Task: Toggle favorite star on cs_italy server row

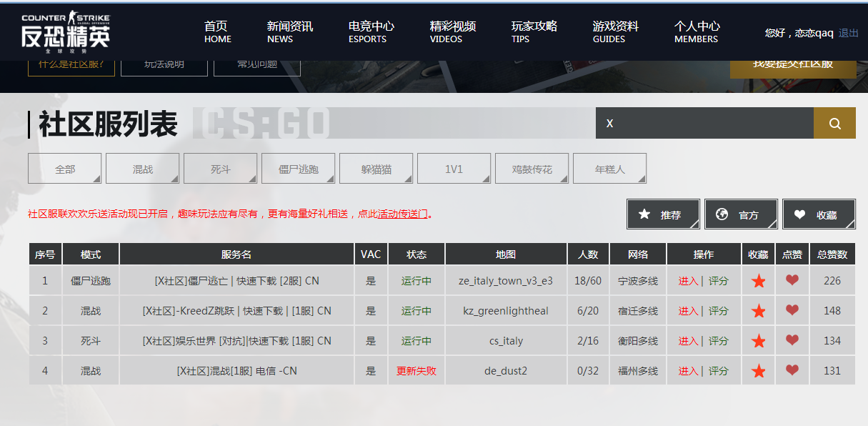Action: (758, 341)
